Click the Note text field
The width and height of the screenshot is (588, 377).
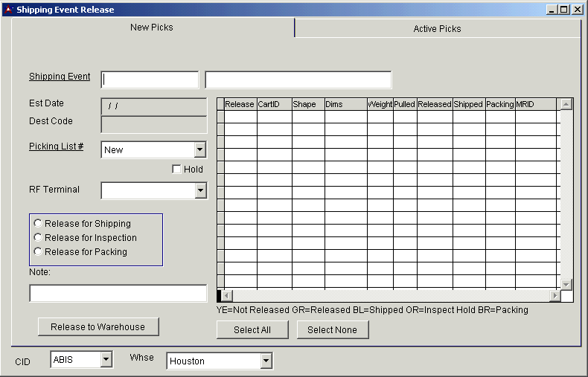point(118,294)
